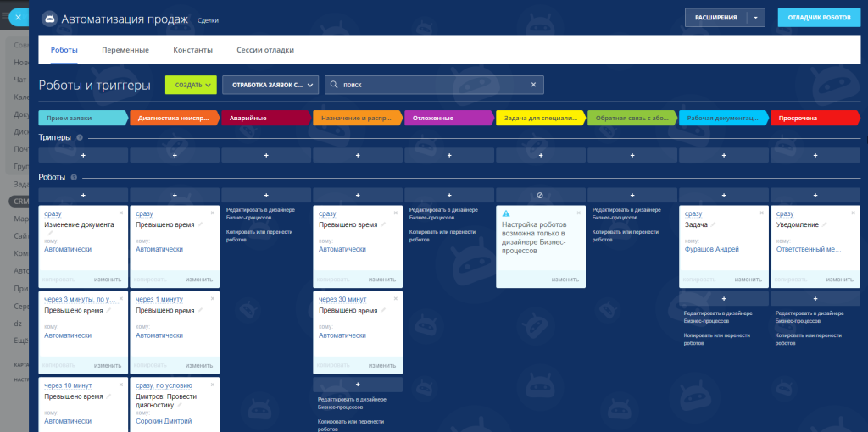868x432 pixels.
Task: Click изменить on the Уведомление robot
Action: tap(840, 280)
